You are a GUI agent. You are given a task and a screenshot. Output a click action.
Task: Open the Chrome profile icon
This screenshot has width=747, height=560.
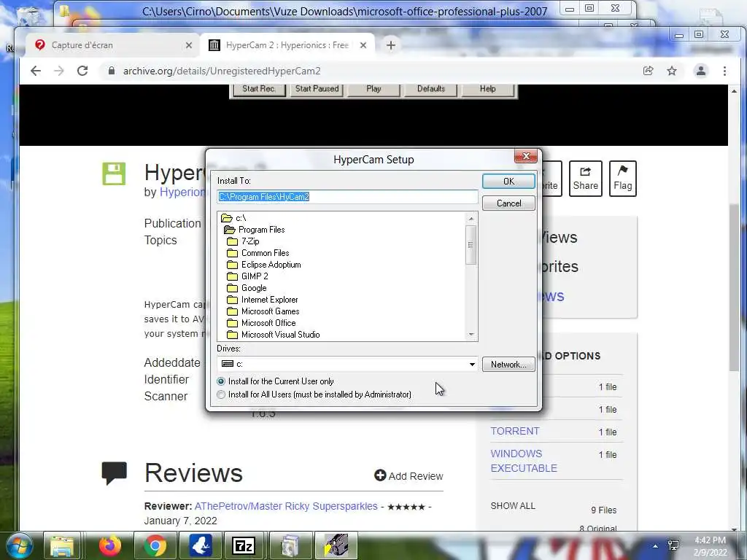[701, 71]
